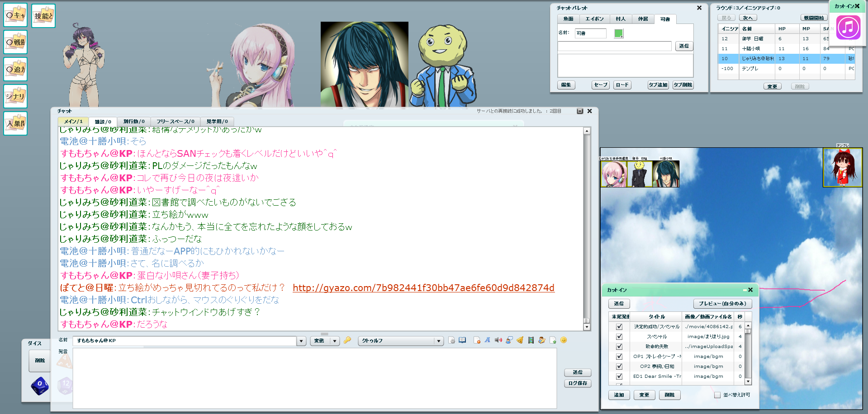
Task: Select the 村人 chat palette tab
Action: pyautogui.click(x=621, y=19)
